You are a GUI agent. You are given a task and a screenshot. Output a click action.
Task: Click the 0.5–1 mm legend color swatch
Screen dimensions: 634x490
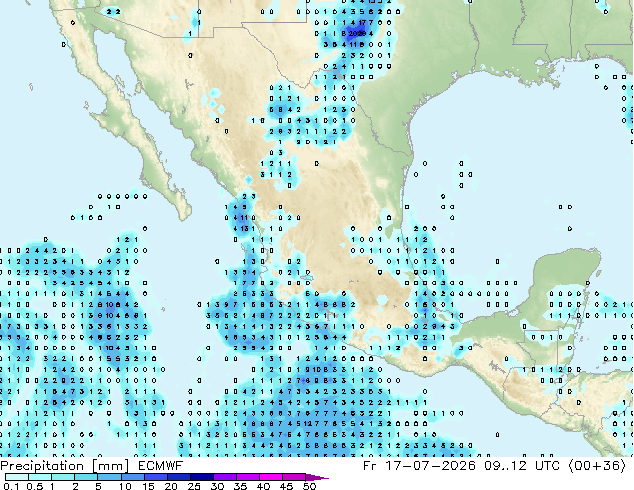click(40, 477)
